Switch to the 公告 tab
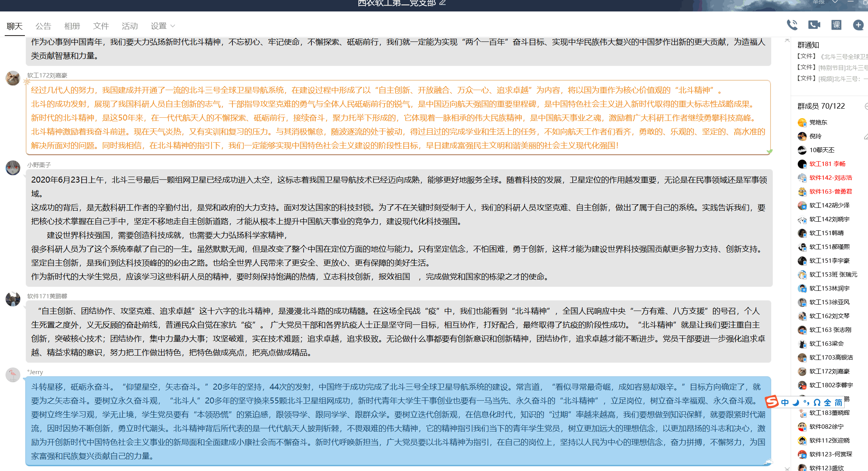868x471 pixels. pos(43,26)
